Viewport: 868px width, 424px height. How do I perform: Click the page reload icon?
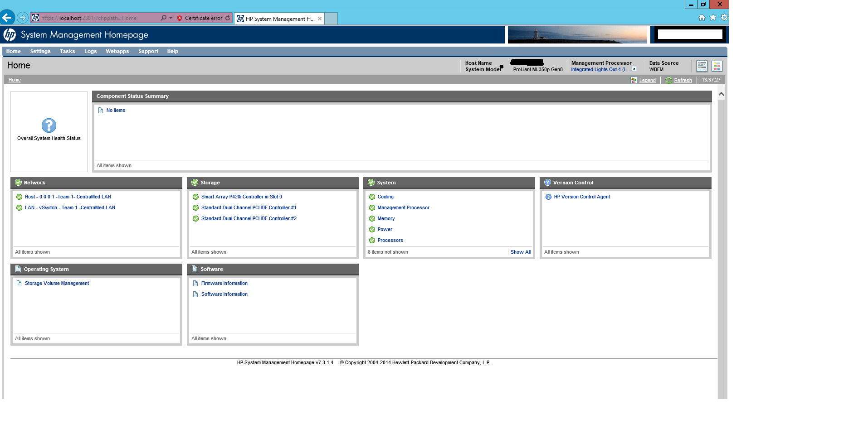pos(228,18)
